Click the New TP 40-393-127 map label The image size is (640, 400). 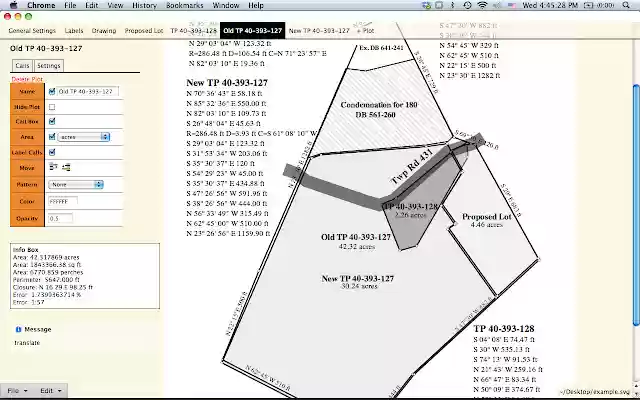(x=358, y=279)
